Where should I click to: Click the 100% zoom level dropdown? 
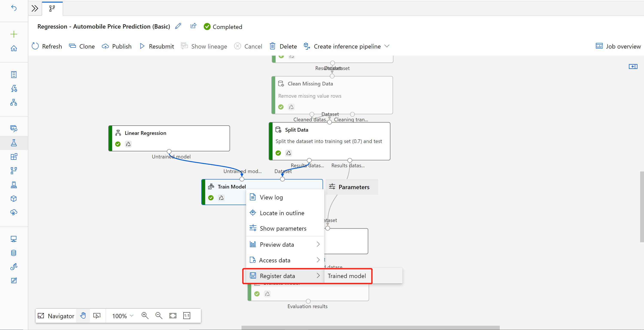123,315
